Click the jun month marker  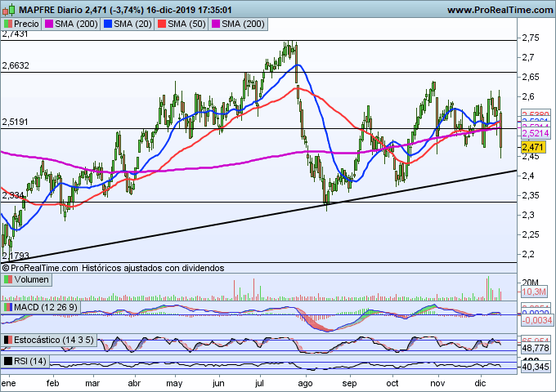218,384
